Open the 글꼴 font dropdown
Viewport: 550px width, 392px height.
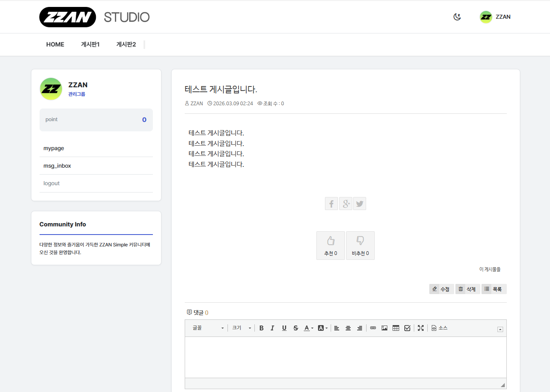(208, 328)
